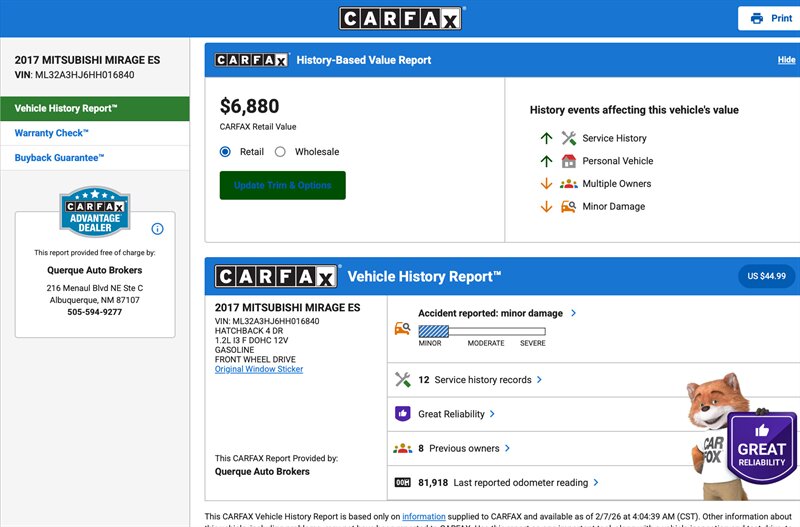This screenshot has width=800, height=527.
Task: Open the Original Window Sticker link
Action: pyautogui.click(x=258, y=369)
